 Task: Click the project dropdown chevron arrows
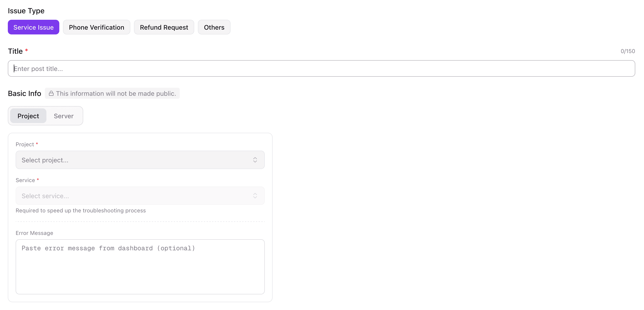(x=255, y=160)
